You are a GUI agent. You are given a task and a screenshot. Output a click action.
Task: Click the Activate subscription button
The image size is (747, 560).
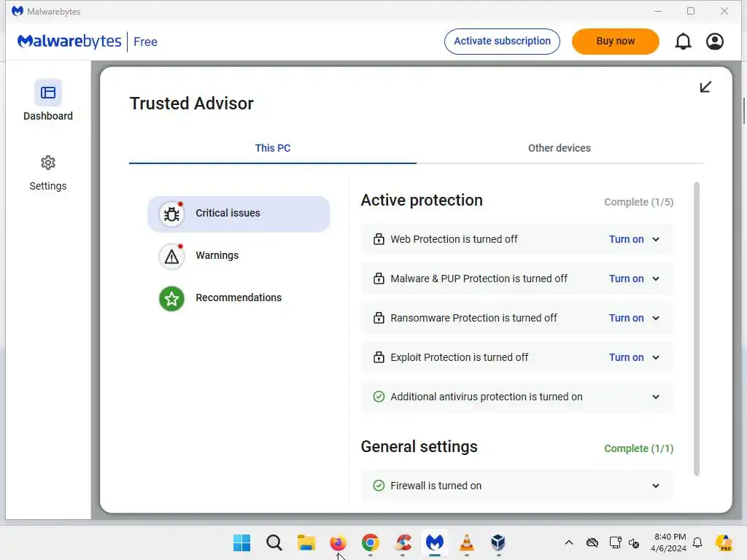click(x=502, y=42)
